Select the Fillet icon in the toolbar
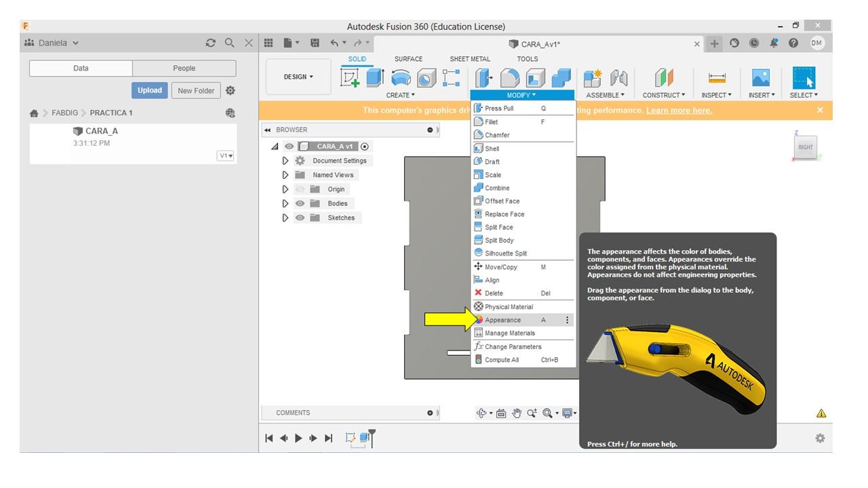 pyautogui.click(x=510, y=78)
